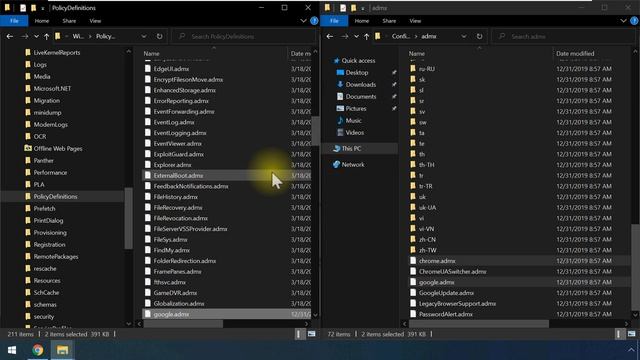Open File tab in PolicyDefinitions window
Screen dimensions: 640x360
pos(14,21)
